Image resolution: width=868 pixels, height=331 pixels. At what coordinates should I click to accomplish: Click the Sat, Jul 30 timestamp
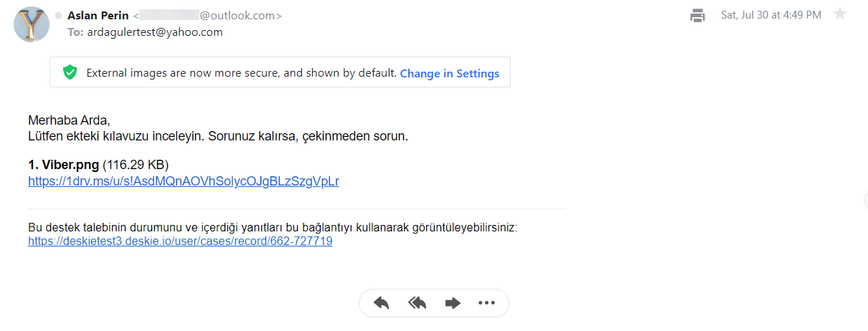tap(771, 15)
